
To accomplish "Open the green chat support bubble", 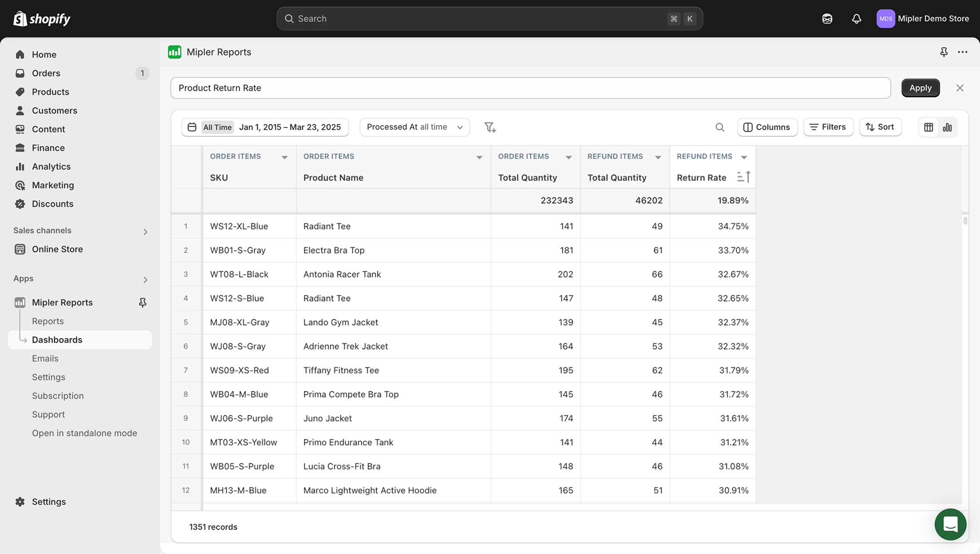I will pyautogui.click(x=950, y=524).
